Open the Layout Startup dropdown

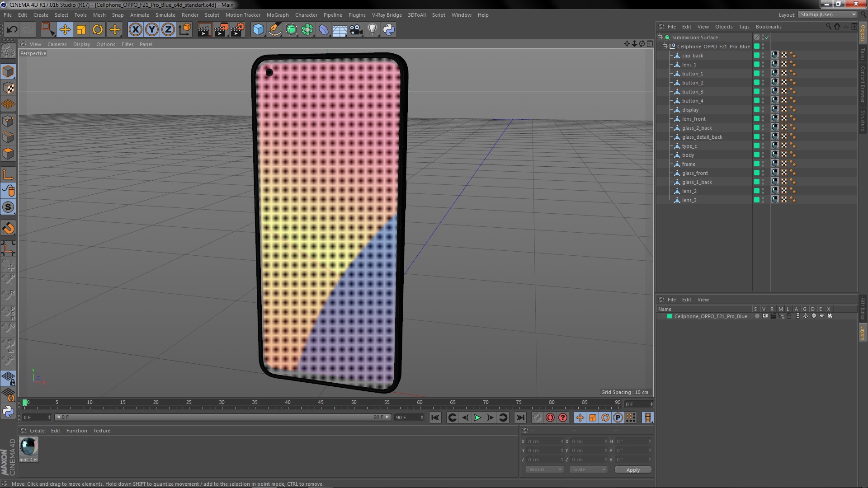tap(827, 14)
